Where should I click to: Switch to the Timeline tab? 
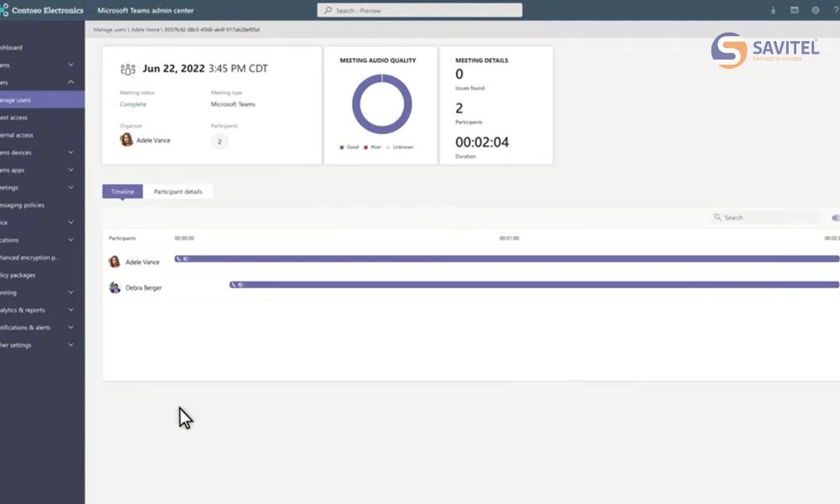coord(123,192)
